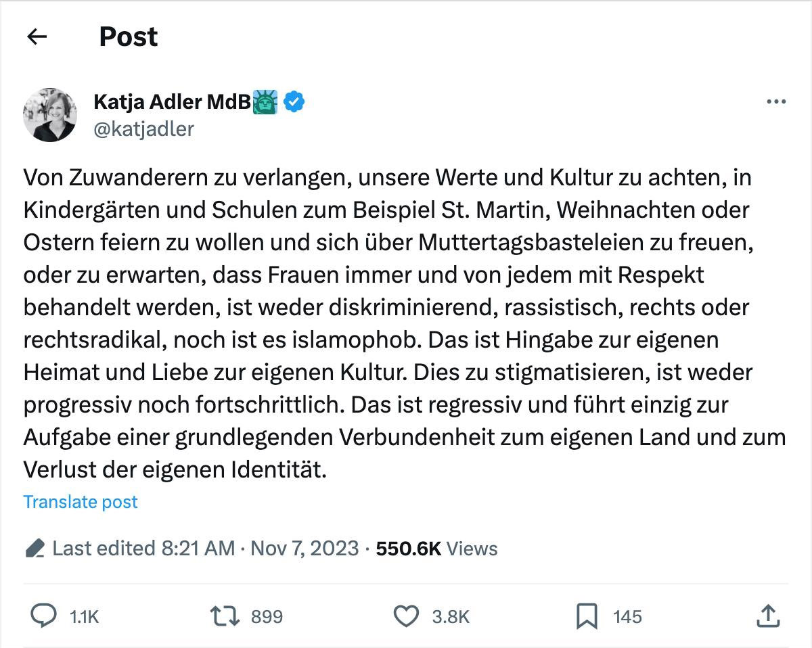The height and width of the screenshot is (648, 812).
Task: Click Katja Adler's profile picture
Action: coord(50,114)
